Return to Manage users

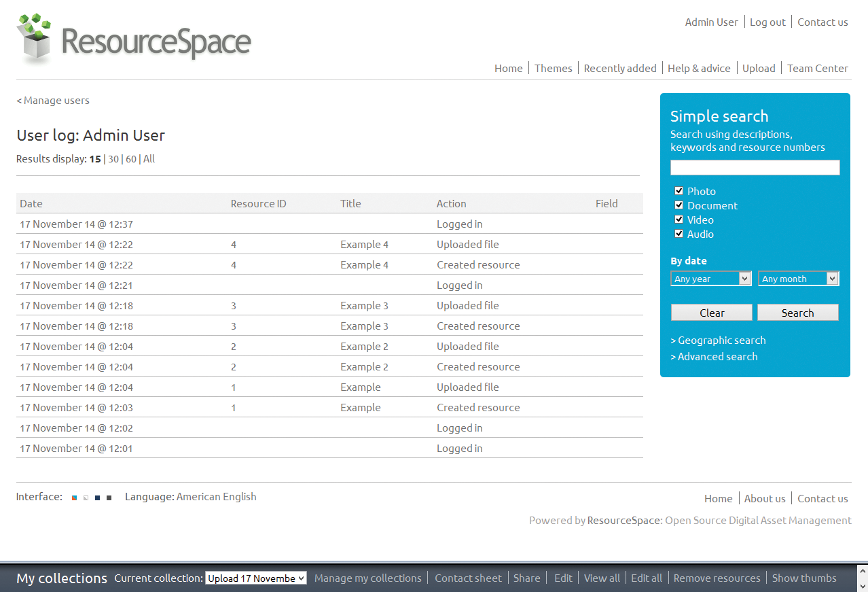coord(53,100)
